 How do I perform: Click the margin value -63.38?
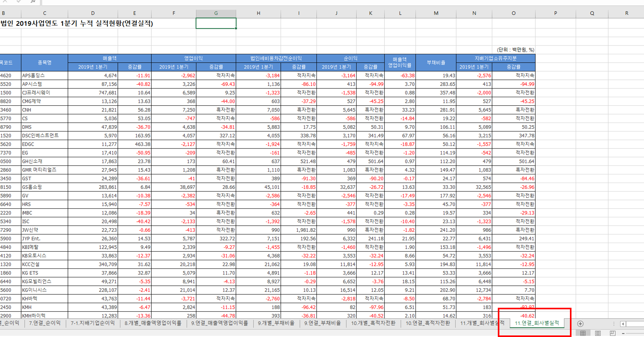coord(400,75)
